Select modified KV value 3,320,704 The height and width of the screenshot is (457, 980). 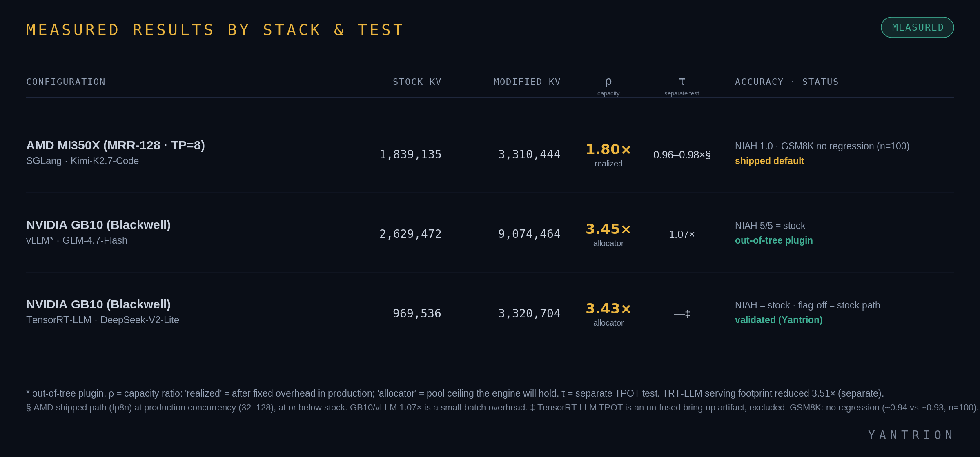click(529, 313)
